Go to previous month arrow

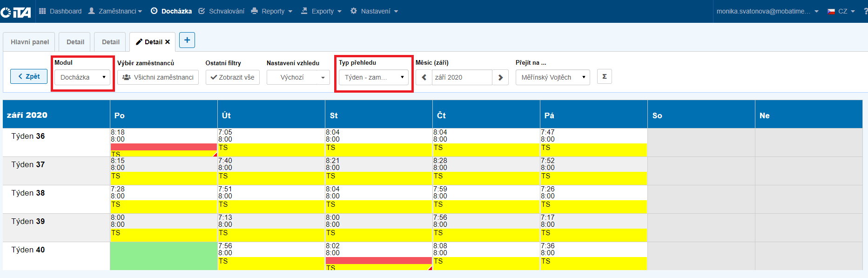click(424, 77)
